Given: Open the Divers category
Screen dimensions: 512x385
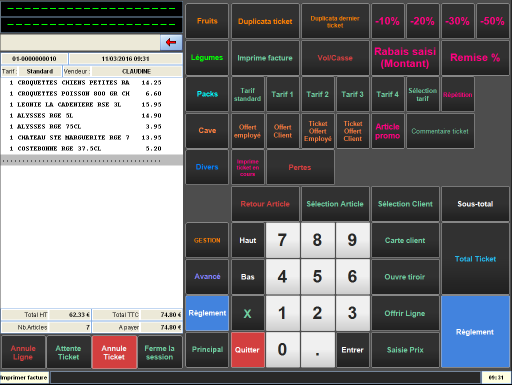Looking at the screenshot, I should (207, 167).
